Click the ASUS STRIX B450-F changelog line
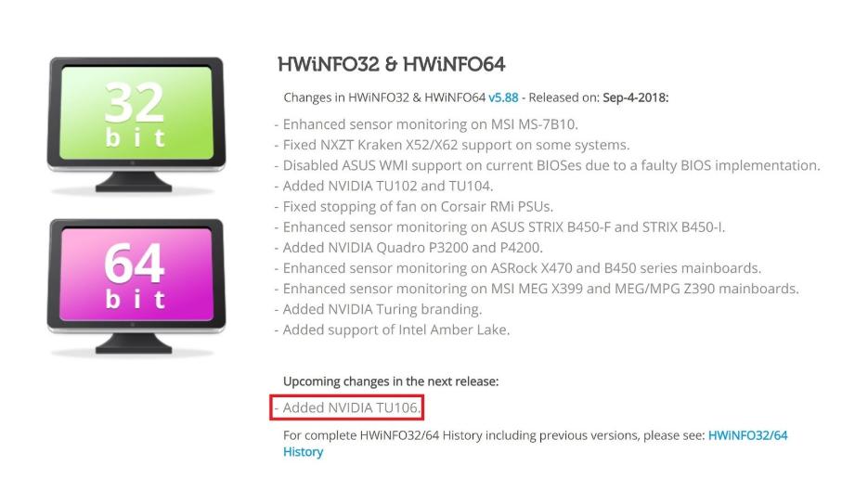The width and height of the screenshot is (855, 504). coord(499,226)
